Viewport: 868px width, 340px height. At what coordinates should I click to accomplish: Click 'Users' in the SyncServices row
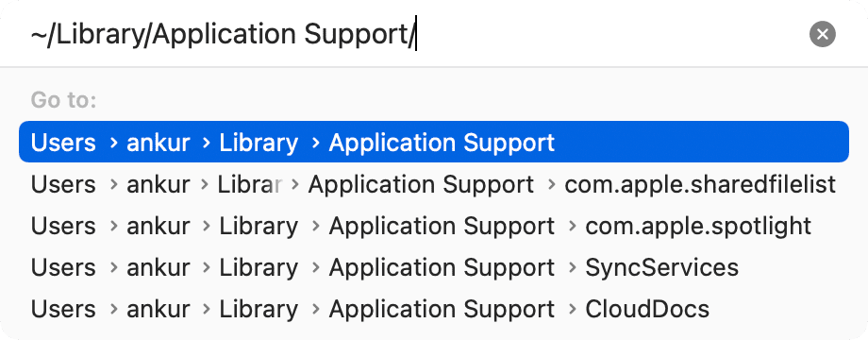63,267
